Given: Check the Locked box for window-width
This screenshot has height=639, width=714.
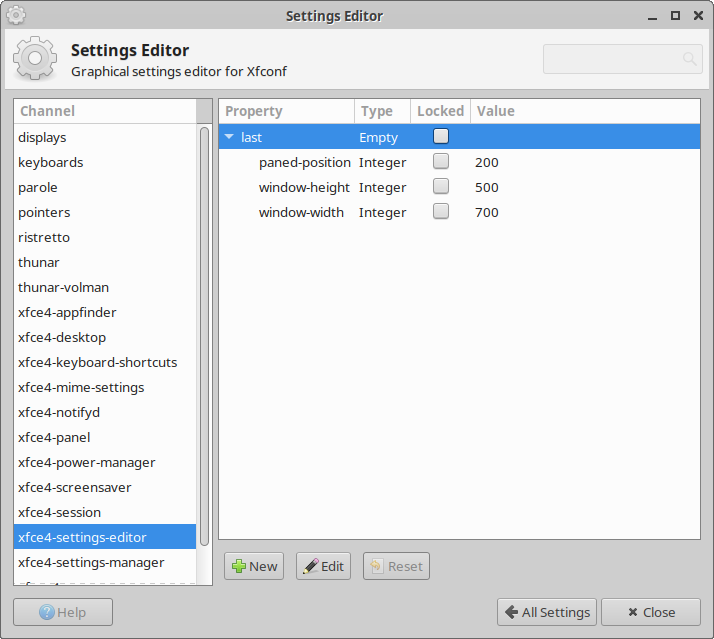Looking at the screenshot, I should tap(441, 212).
